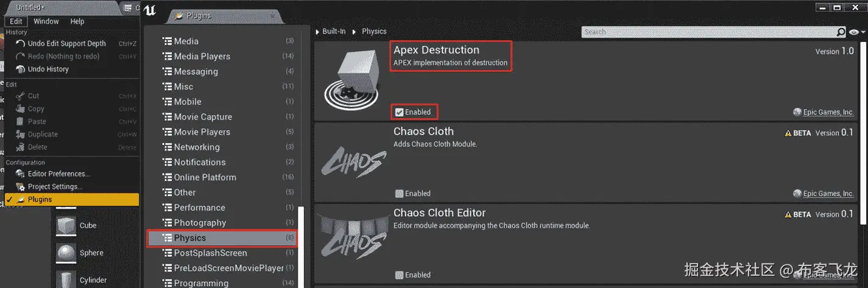Image resolution: width=868 pixels, height=288 pixels.
Task: Open Undo History from Edit menu
Action: click(x=72, y=69)
